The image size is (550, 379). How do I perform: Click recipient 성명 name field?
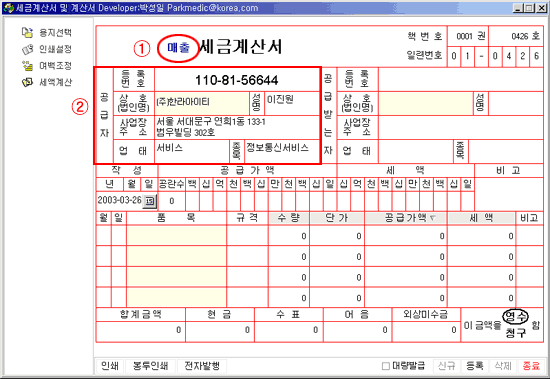coord(516,103)
